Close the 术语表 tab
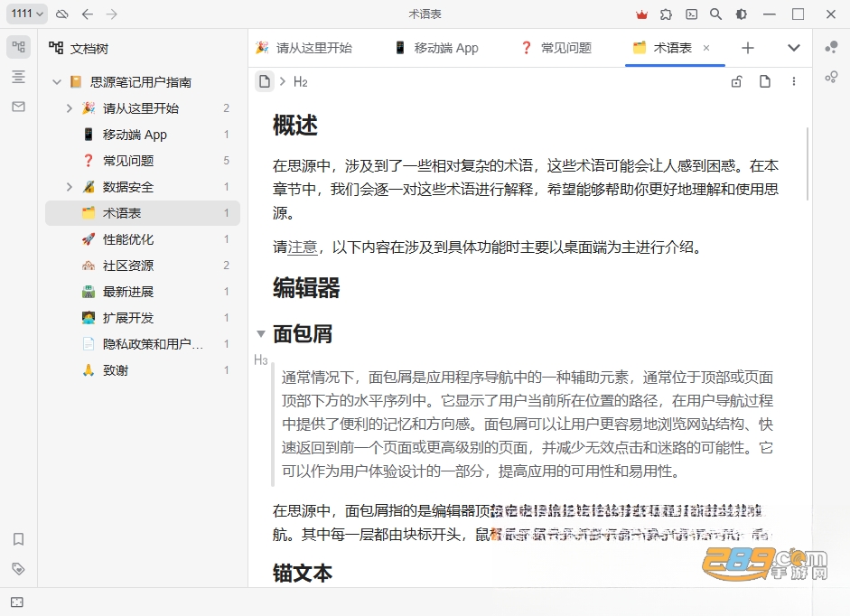 (x=706, y=48)
